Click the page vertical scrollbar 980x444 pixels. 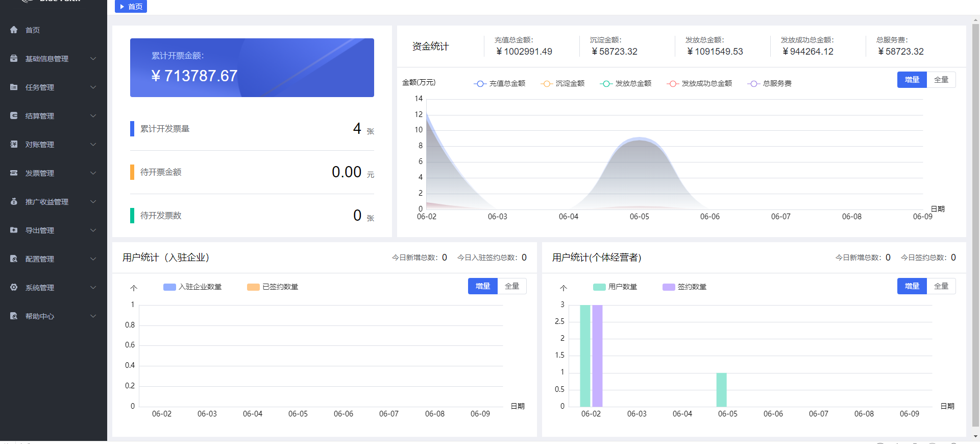pos(976,225)
